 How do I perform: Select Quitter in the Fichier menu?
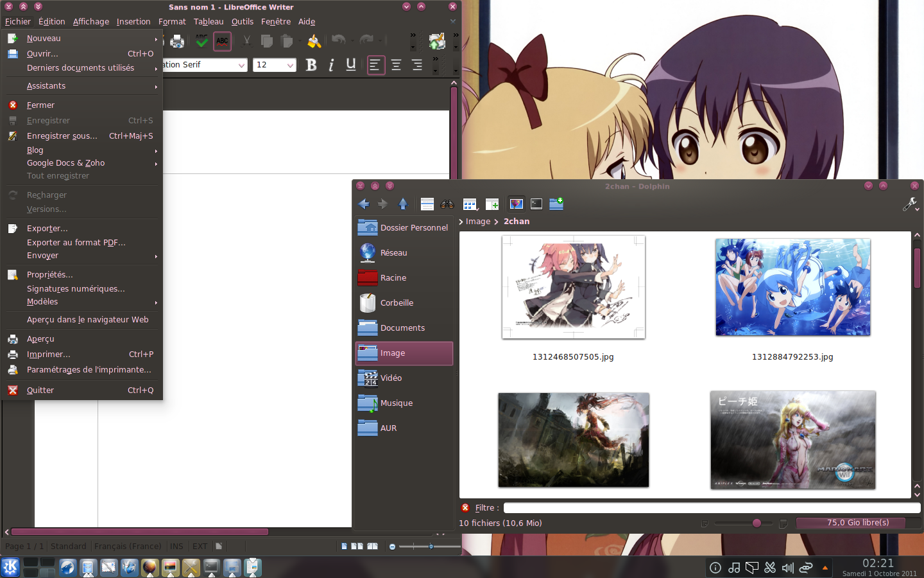tap(83, 390)
